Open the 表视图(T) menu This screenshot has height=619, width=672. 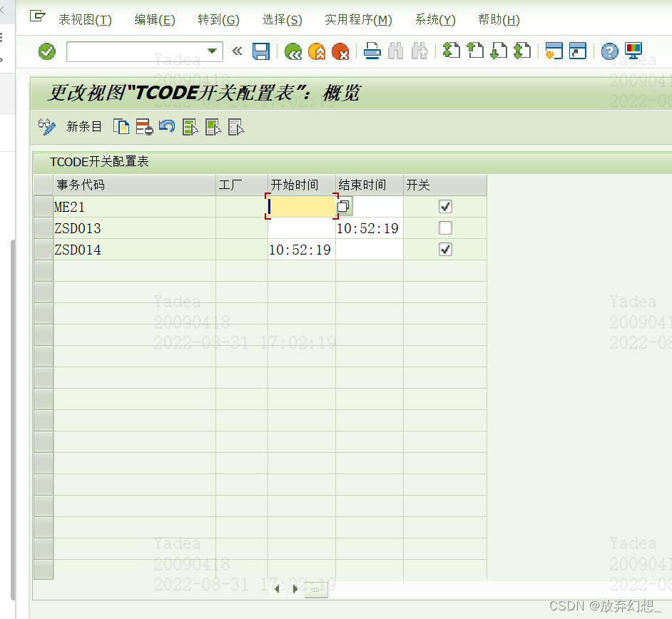85,20
